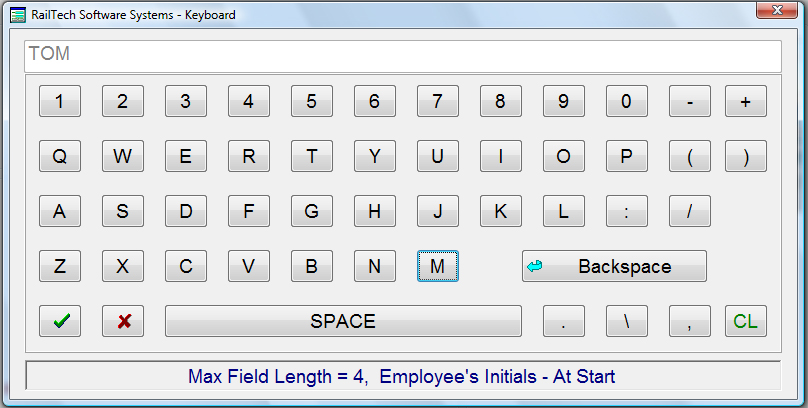This screenshot has width=808, height=408.
Task: Click the open parenthesis key
Action: coord(690,156)
